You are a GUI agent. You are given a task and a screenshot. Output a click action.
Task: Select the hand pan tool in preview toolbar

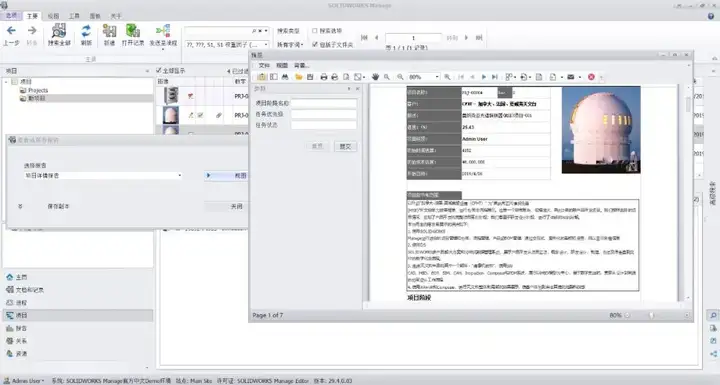pos(375,77)
